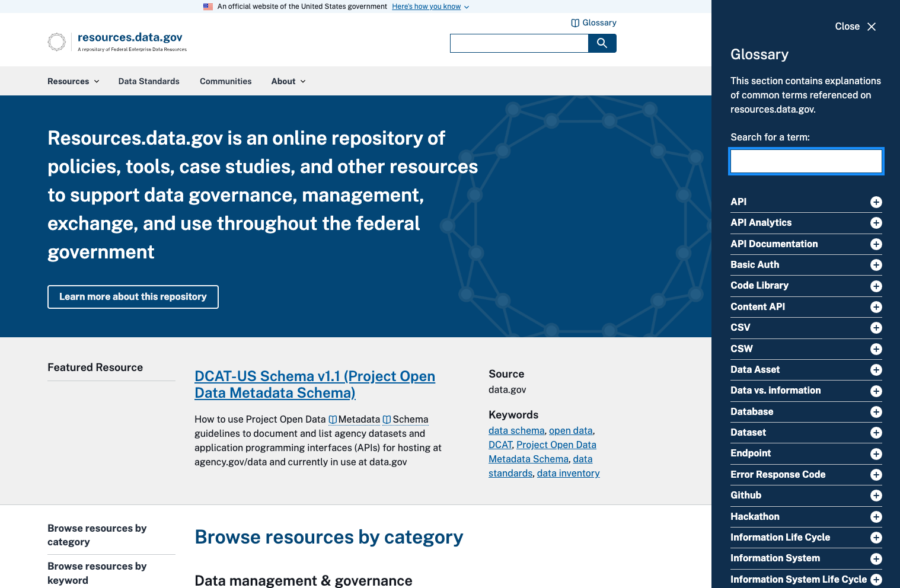The height and width of the screenshot is (588, 900).
Task: Click the US flag icon in banner
Action: (x=208, y=7)
